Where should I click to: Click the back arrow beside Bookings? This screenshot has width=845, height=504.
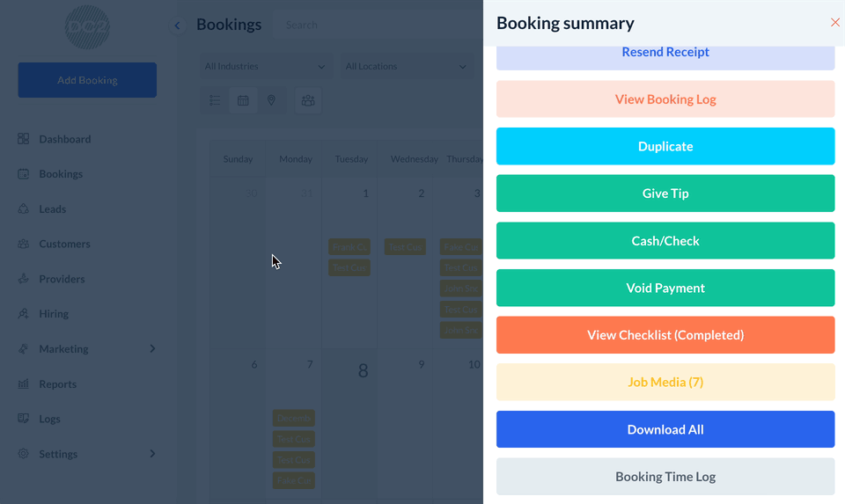[x=177, y=26]
